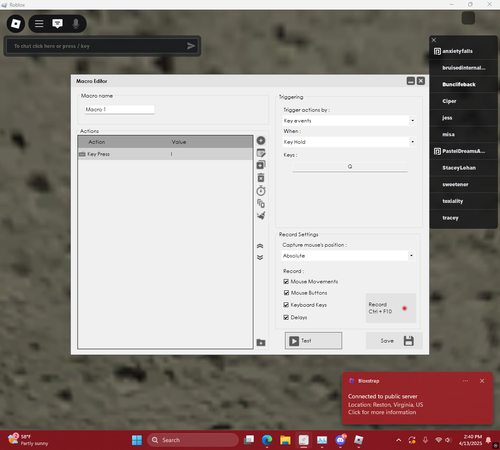Uncheck the Mouse Movements checkbox
The height and width of the screenshot is (450, 500).
[x=286, y=282]
